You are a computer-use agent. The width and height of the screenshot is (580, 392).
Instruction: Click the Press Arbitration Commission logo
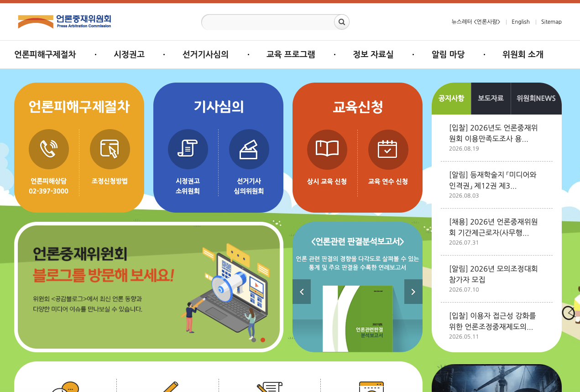pos(64,21)
